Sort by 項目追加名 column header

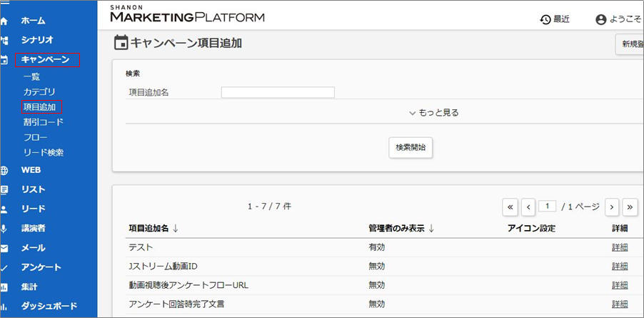(153, 228)
